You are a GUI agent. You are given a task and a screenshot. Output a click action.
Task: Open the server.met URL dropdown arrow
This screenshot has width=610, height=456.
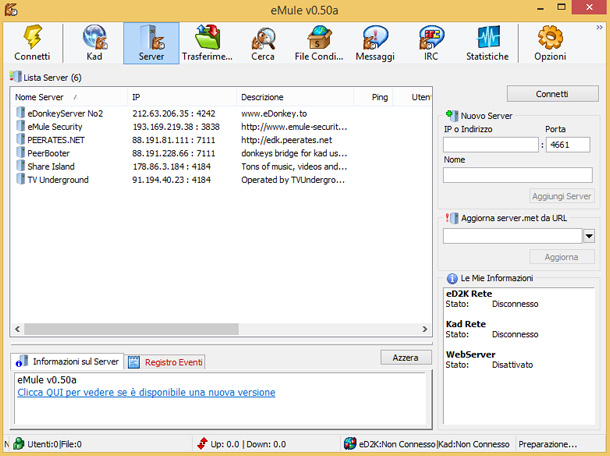click(x=589, y=236)
